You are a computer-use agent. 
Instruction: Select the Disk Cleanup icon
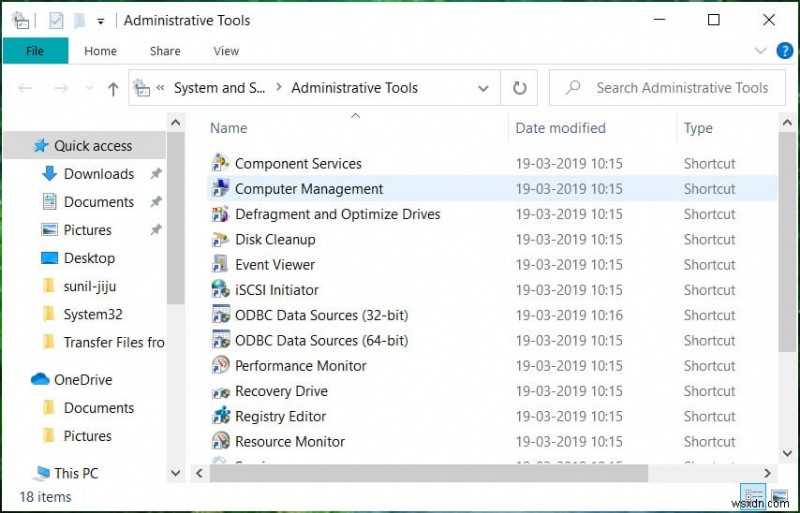click(x=221, y=239)
